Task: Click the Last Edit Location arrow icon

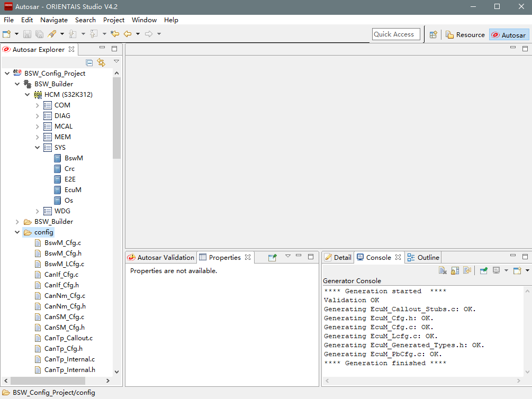Action: point(115,34)
